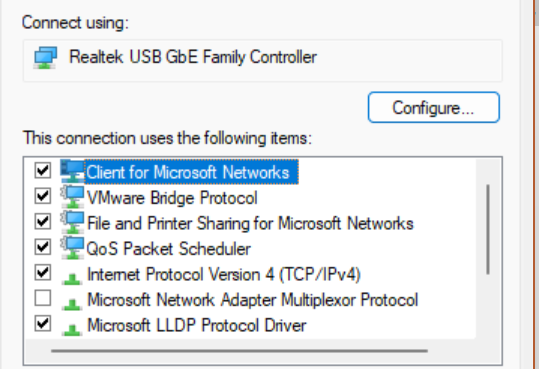Click the Microsoft LLDP Protocol Driver icon
Viewport: 539px width, 369px height.
[72, 329]
